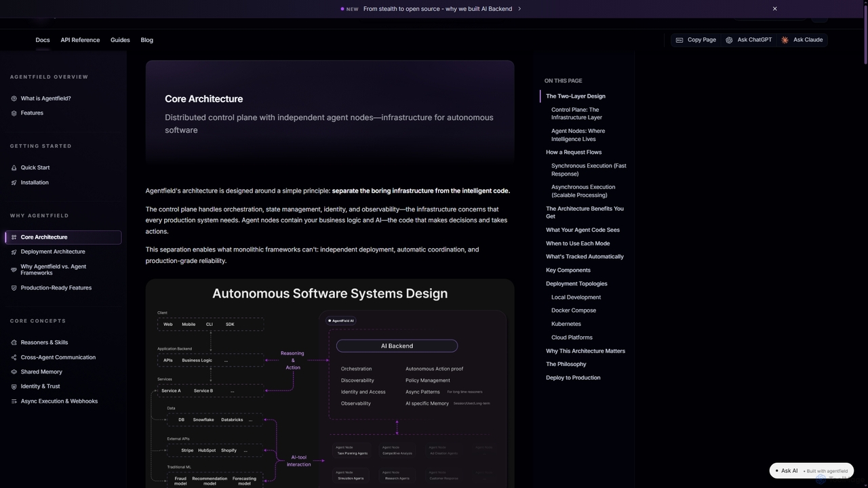
Task: Navigate to Installation page
Action: tap(35, 182)
